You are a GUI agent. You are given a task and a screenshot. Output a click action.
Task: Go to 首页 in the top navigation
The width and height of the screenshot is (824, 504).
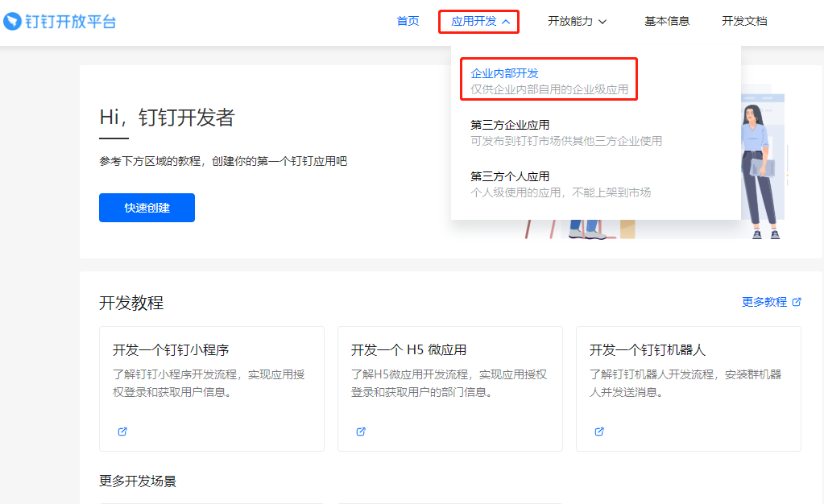click(x=408, y=22)
